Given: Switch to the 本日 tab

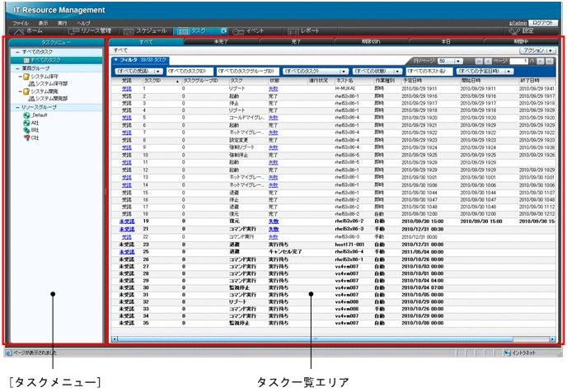Looking at the screenshot, I should (446, 41).
